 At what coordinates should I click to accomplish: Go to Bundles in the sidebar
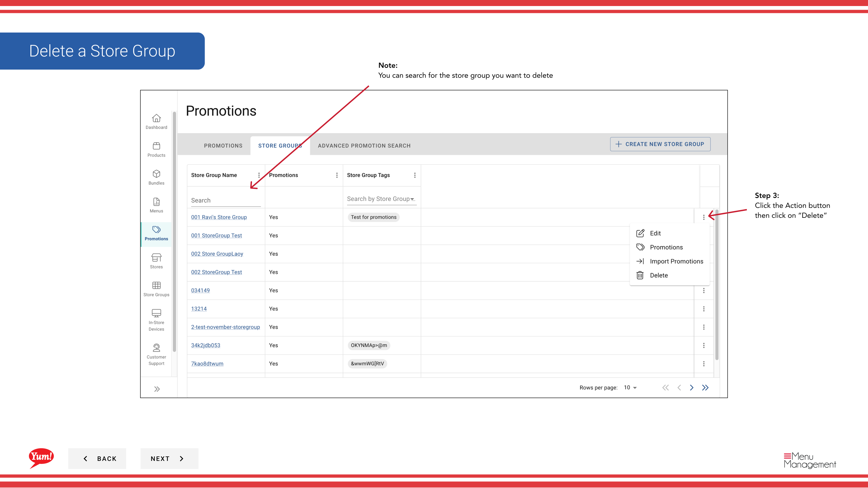(156, 177)
